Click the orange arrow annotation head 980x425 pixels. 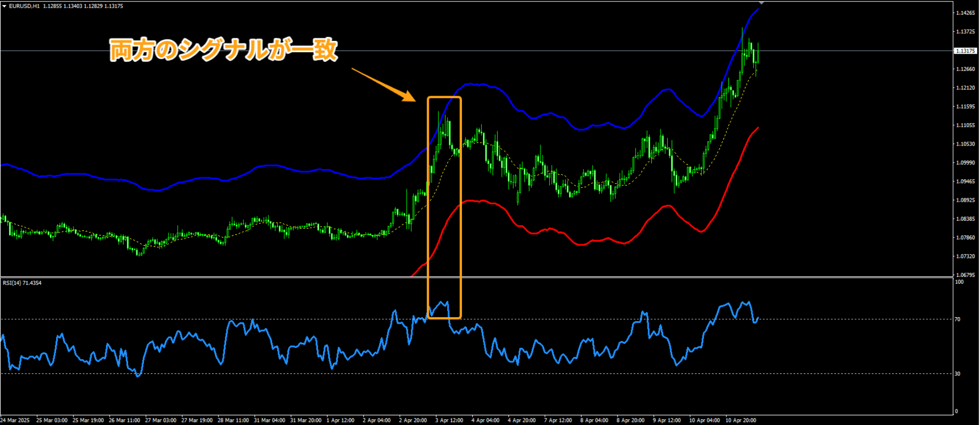[x=410, y=97]
